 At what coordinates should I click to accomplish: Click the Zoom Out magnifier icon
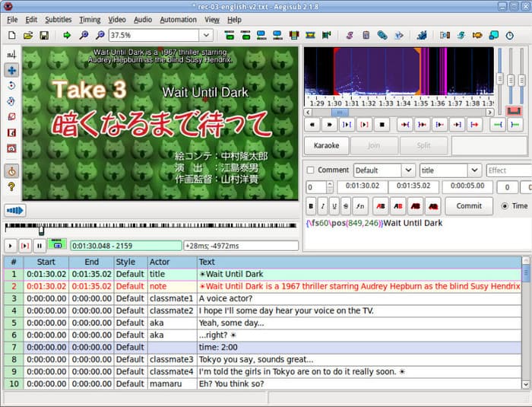[100, 35]
